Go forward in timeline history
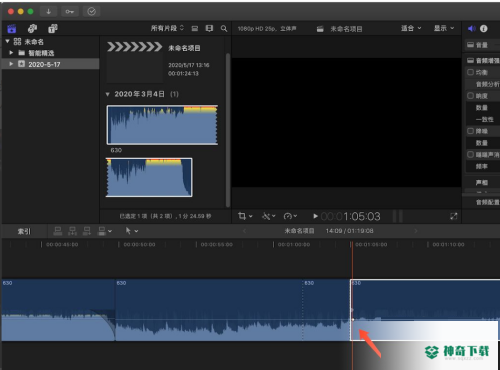The width and height of the screenshot is (500, 370). pos(415,231)
